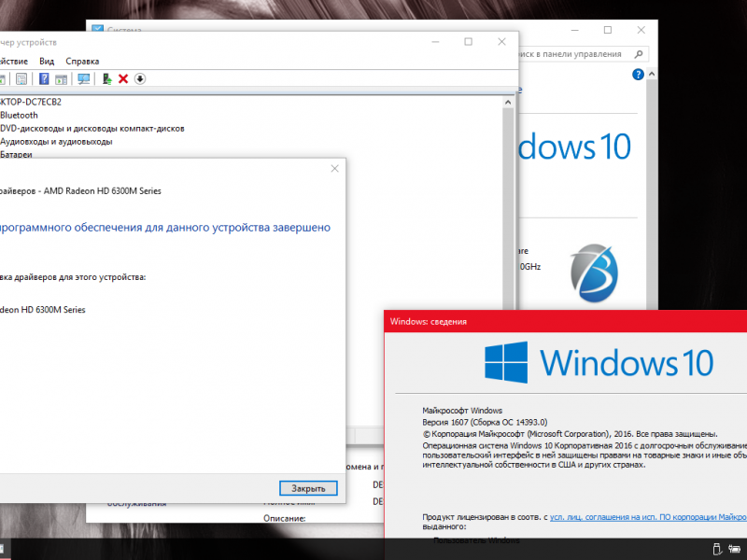Maximize the Device Manager window

469,42
